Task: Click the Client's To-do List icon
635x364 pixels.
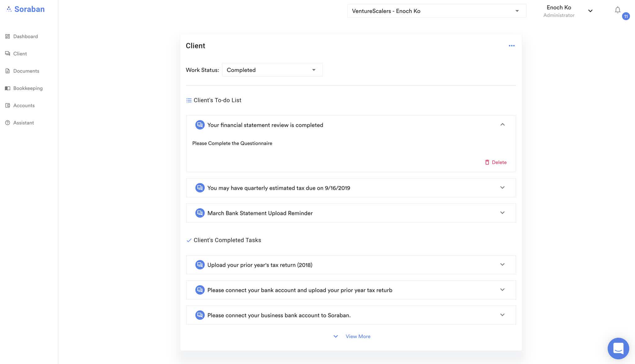Action: pyautogui.click(x=189, y=100)
